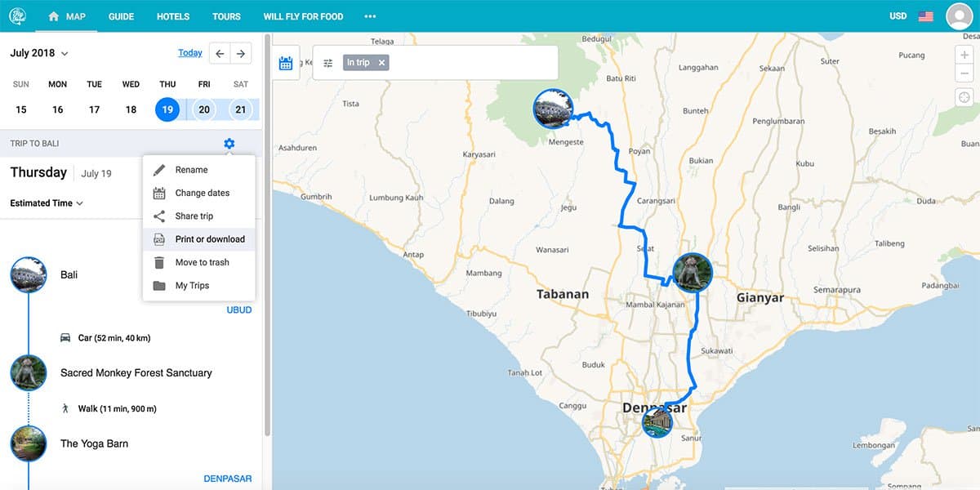This screenshot has height=490, width=980.
Task: Open the map filter sliders icon
Action: coord(328,63)
